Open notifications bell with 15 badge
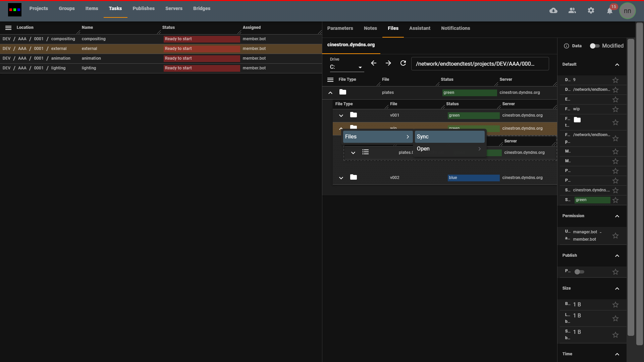 (x=610, y=11)
